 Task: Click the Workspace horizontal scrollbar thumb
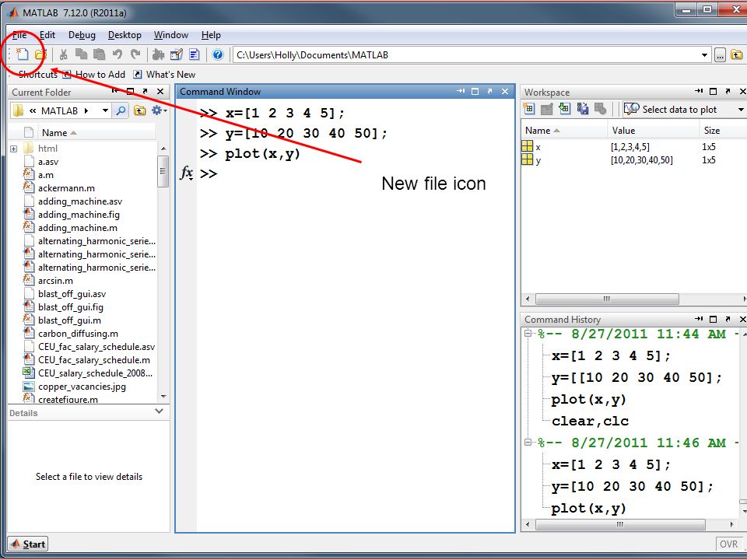(x=607, y=299)
